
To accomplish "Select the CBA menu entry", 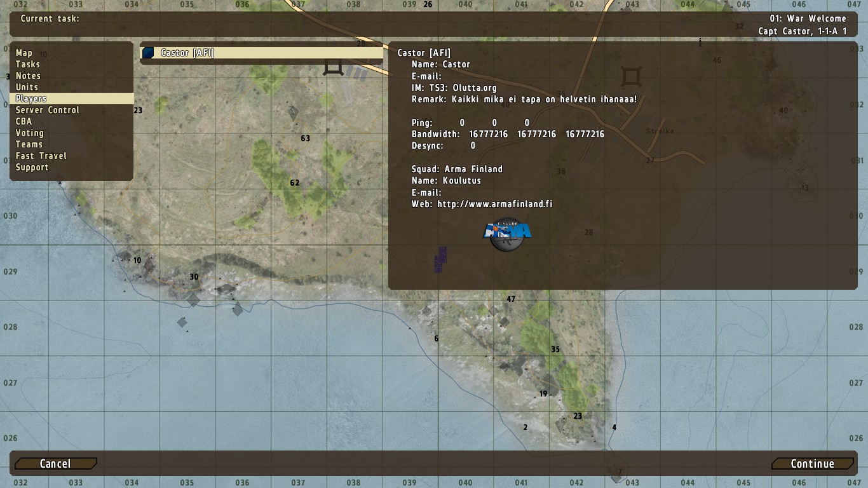I will [24, 121].
